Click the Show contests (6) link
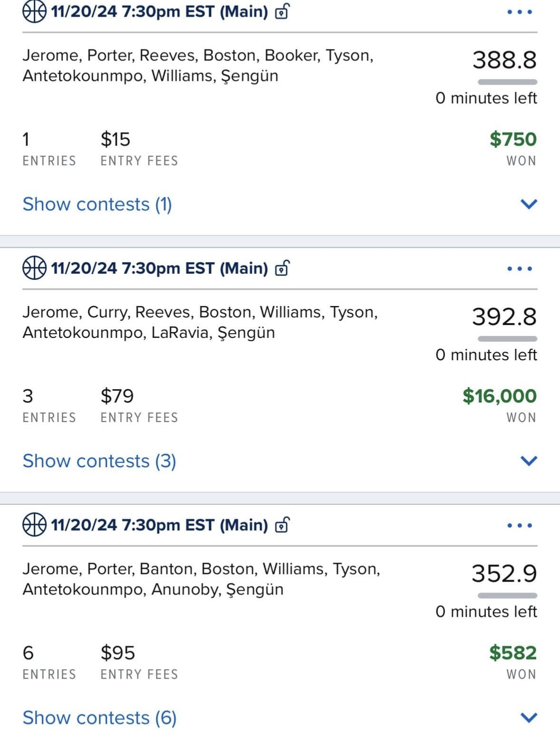This screenshot has height=739, width=560. pos(99,718)
